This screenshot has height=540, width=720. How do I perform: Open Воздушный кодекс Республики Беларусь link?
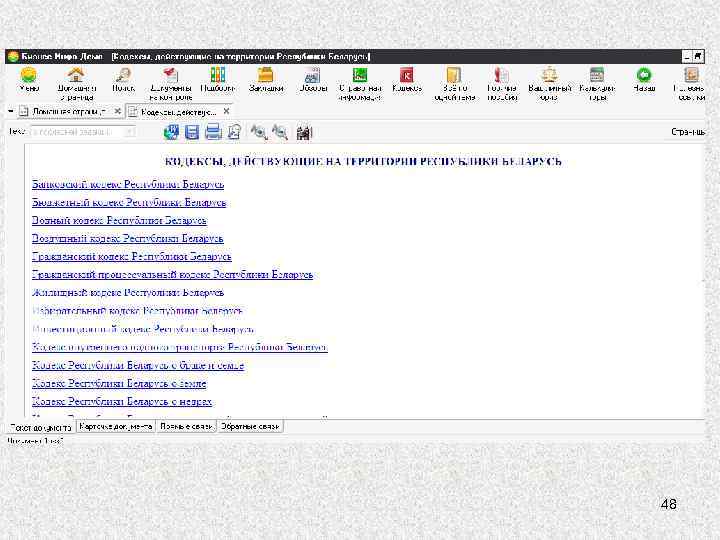128,239
